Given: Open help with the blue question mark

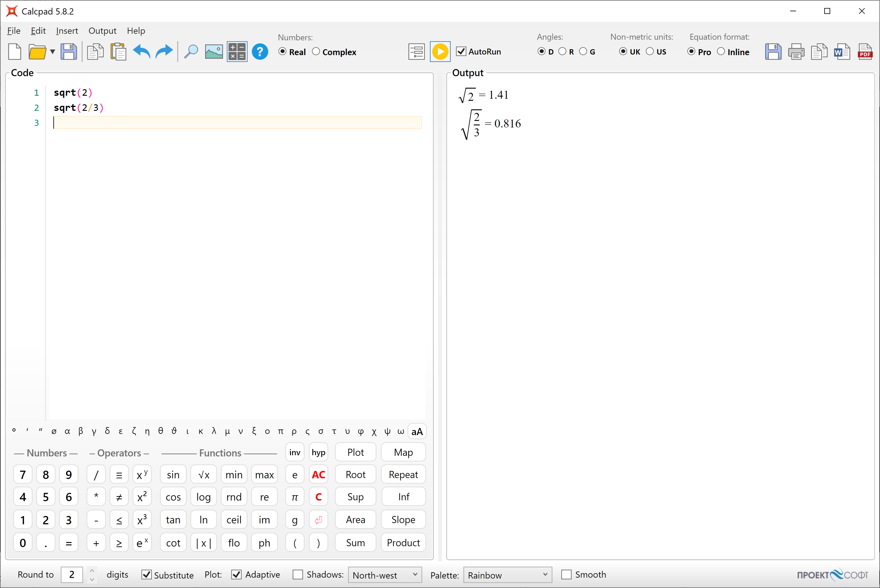Looking at the screenshot, I should pyautogui.click(x=260, y=52).
